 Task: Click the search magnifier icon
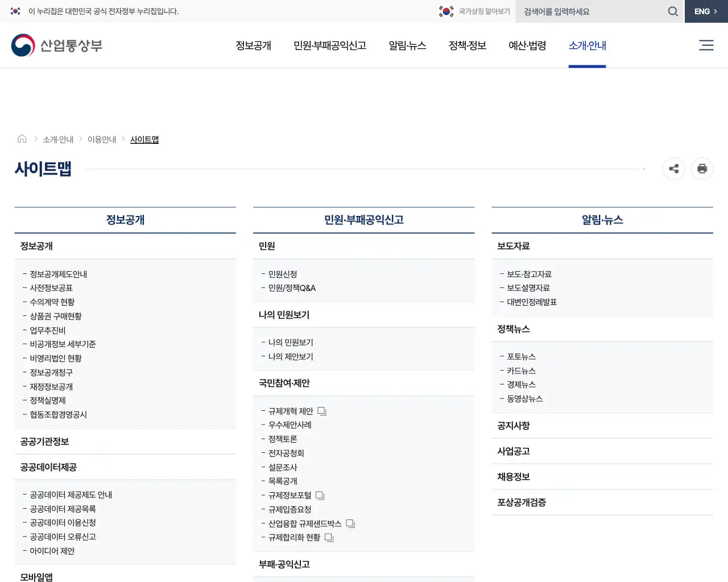coord(672,11)
